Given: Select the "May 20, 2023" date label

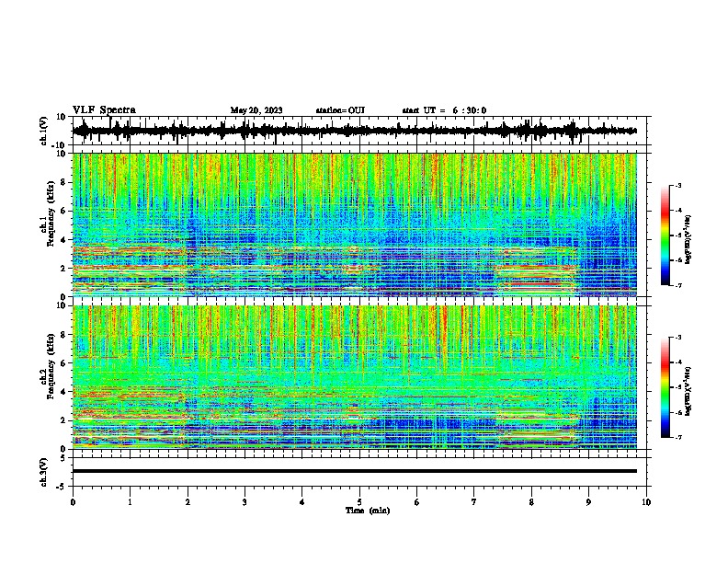Looking at the screenshot, I should (256, 110).
